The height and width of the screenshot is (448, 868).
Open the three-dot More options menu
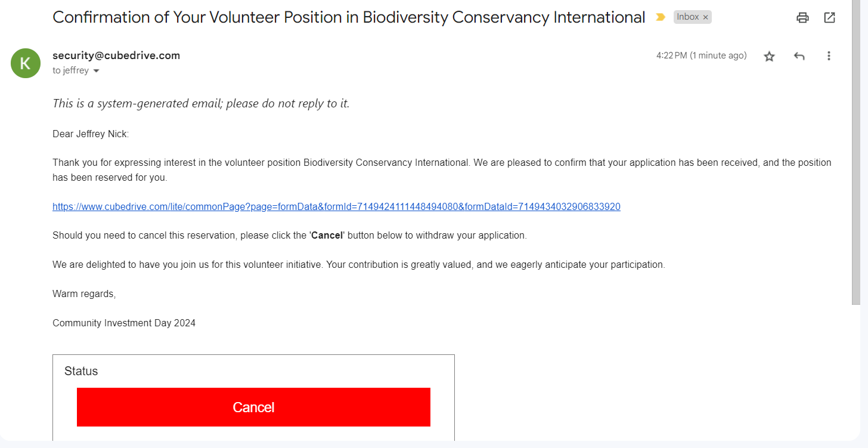point(828,56)
